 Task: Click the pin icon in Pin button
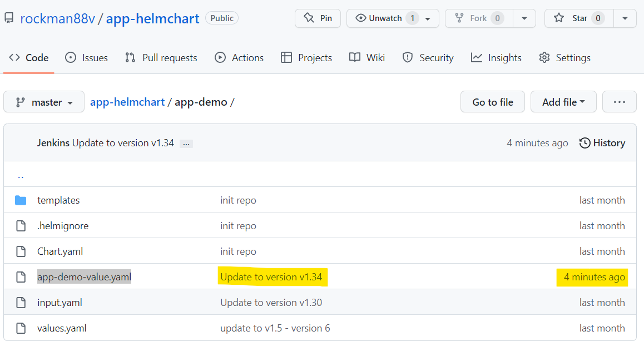point(309,18)
